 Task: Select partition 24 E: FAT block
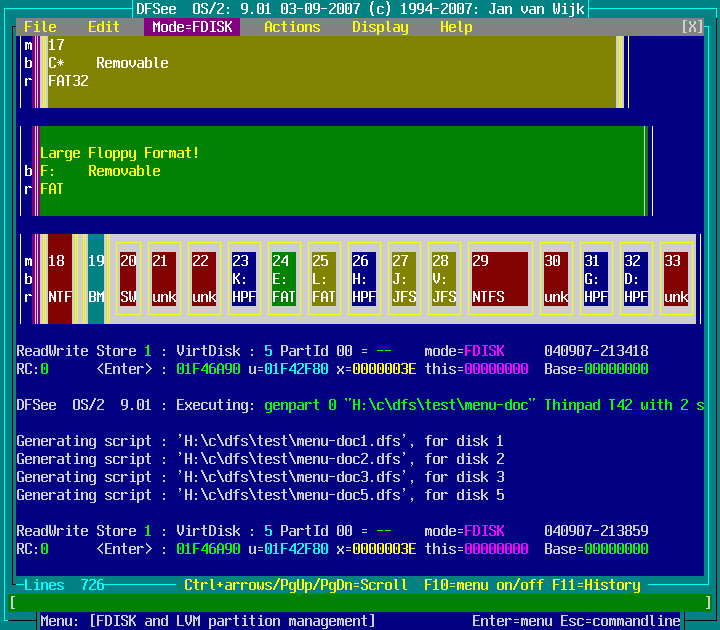click(x=284, y=279)
